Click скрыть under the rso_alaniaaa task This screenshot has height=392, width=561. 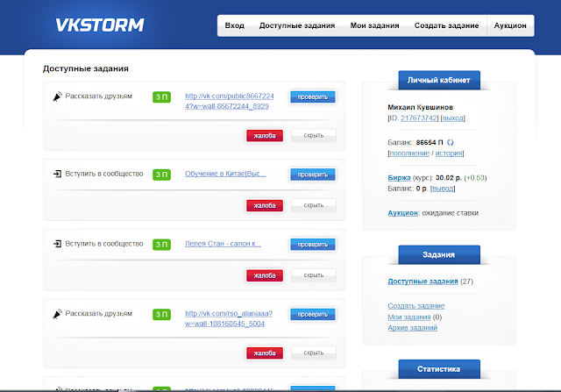click(314, 353)
